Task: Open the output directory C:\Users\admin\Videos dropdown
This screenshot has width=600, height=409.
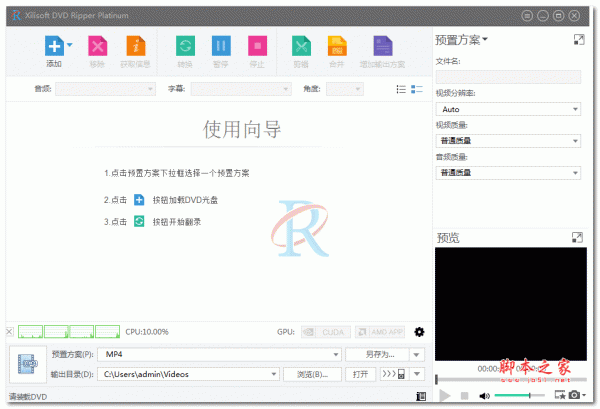Action: (188, 374)
